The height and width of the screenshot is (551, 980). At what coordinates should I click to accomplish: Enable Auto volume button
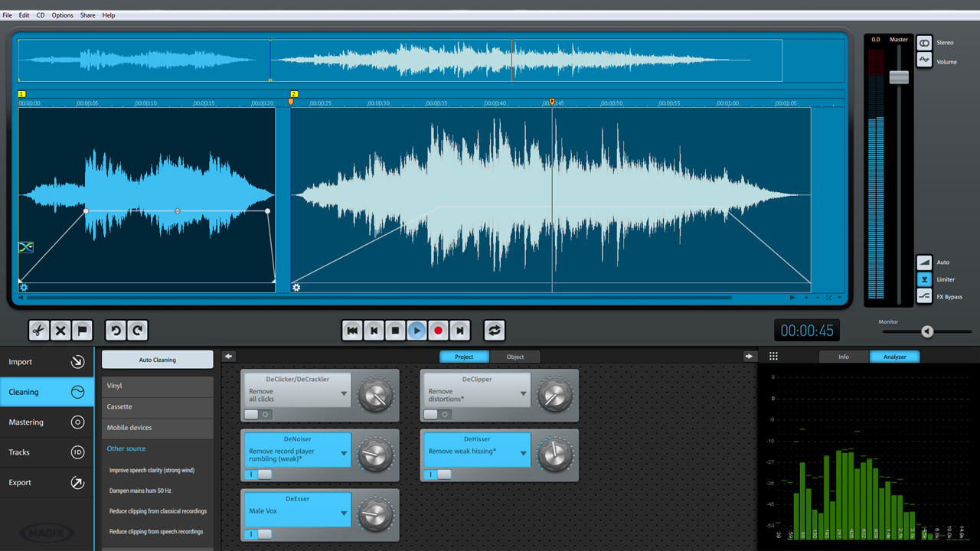(924, 262)
